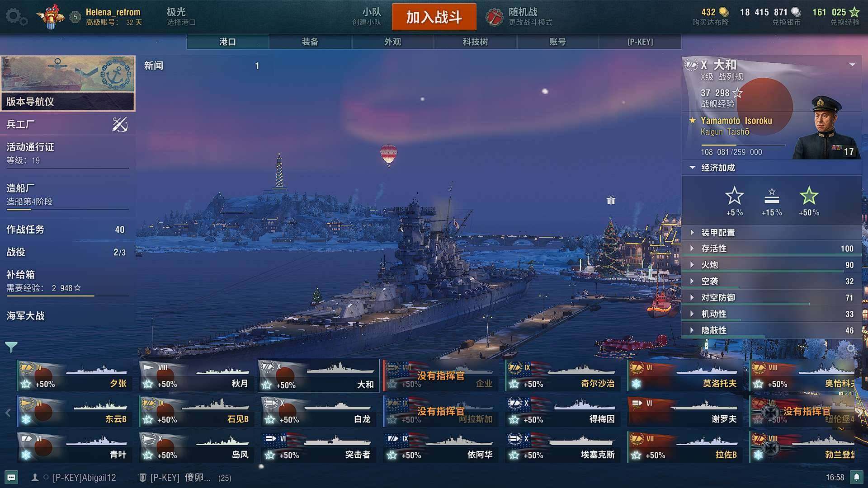
Task: Click the Armory crossed tools icon
Action: pyautogui.click(x=120, y=124)
